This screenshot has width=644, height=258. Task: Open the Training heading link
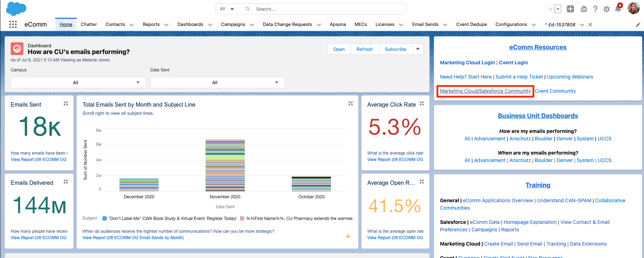(x=538, y=185)
